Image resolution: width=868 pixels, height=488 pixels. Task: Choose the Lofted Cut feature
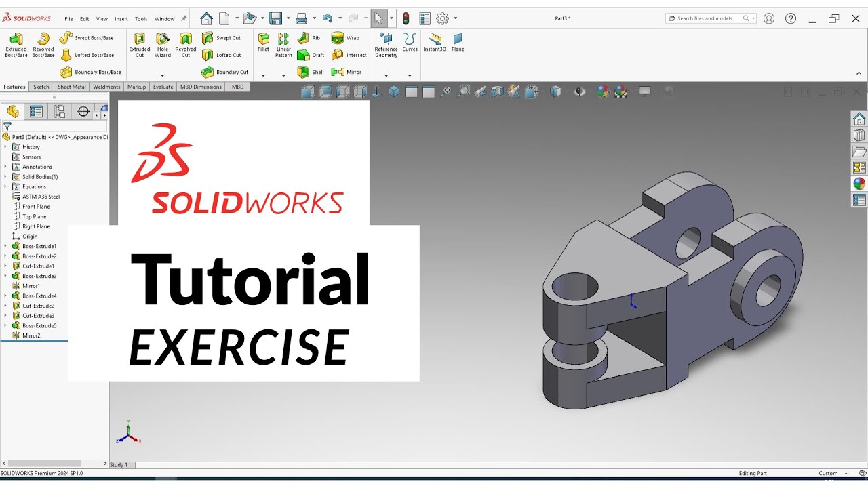(x=221, y=55)
